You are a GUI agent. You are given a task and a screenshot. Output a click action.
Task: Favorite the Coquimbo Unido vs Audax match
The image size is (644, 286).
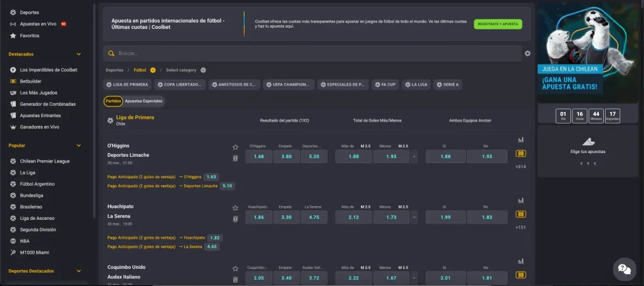235,269
